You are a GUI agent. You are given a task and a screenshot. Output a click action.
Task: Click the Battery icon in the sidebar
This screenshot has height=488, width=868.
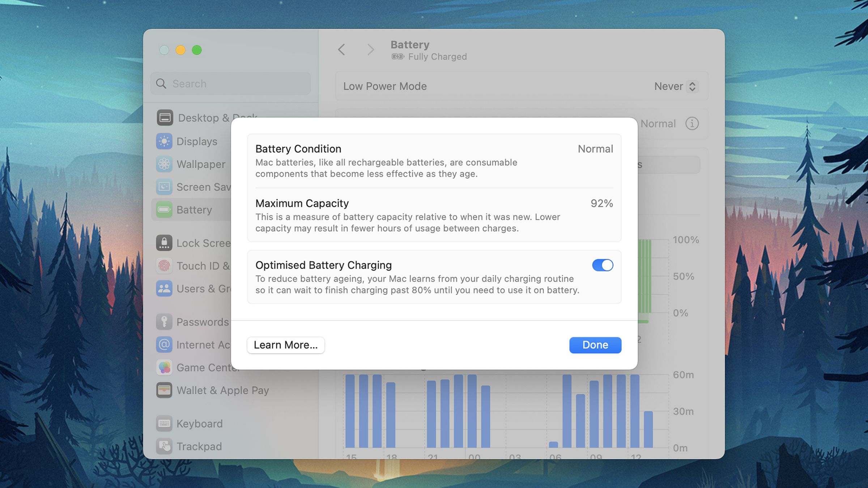tap(165, 210)
